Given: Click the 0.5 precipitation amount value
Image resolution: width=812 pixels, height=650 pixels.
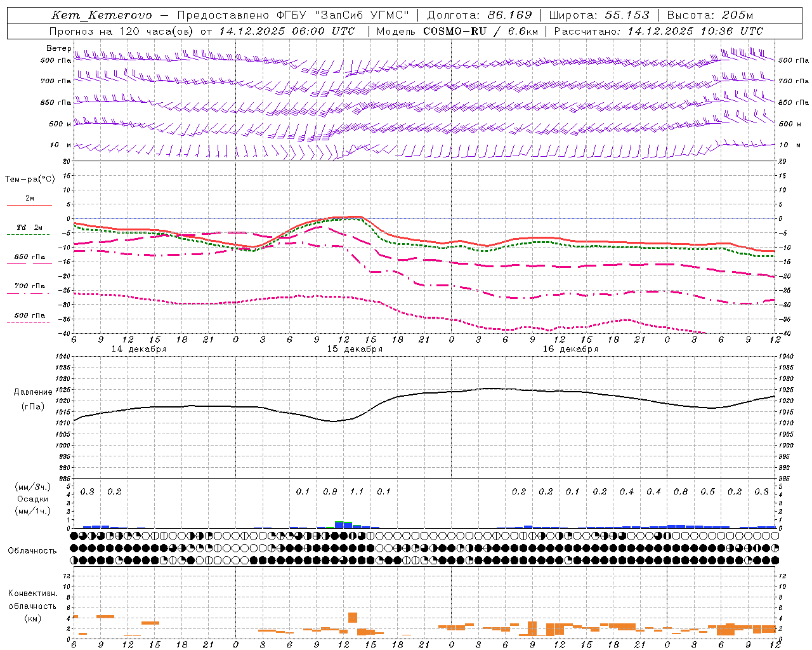Looking at the screenshot, I should [x=708, y=492].
